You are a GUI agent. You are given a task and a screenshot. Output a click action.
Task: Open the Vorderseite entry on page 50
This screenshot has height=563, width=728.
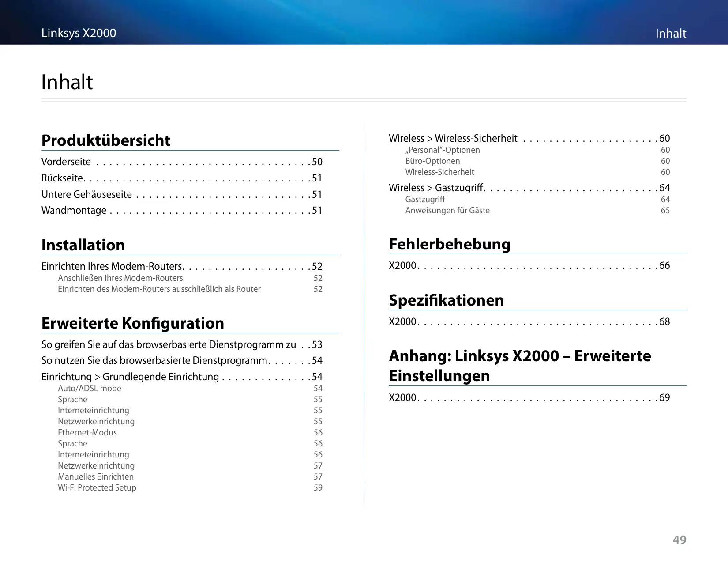click(x=66, y=162)
